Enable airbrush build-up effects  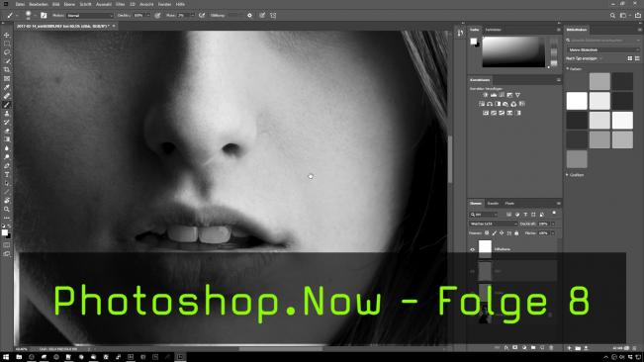point(202,16)
